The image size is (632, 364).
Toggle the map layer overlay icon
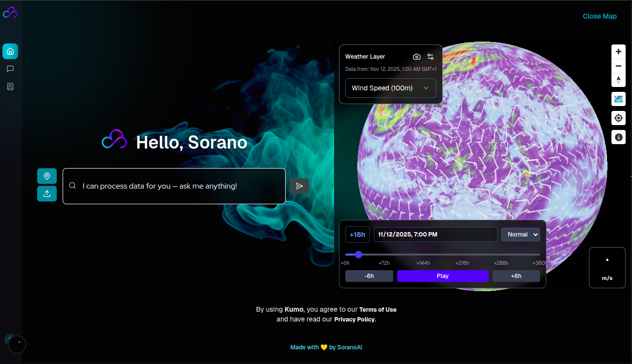click(618, 99)
